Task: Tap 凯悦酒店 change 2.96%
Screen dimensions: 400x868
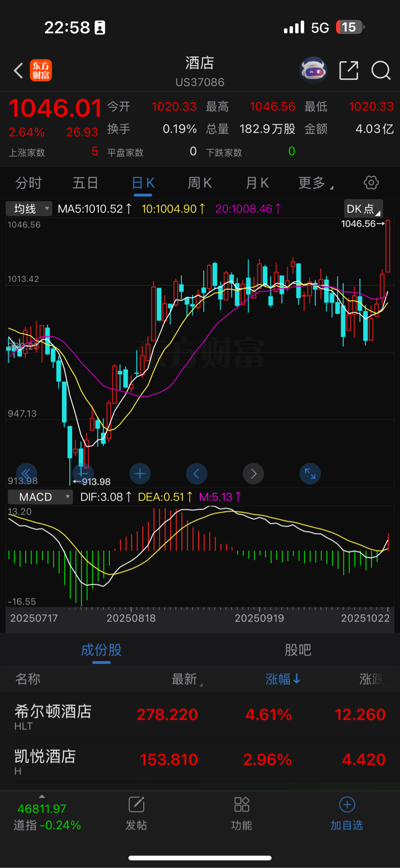Action: click(x=267, y=760)
